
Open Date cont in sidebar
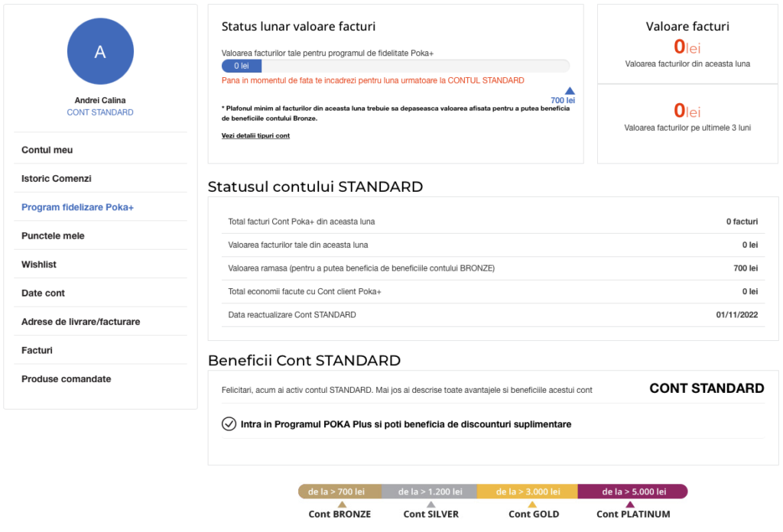[43, 293]
